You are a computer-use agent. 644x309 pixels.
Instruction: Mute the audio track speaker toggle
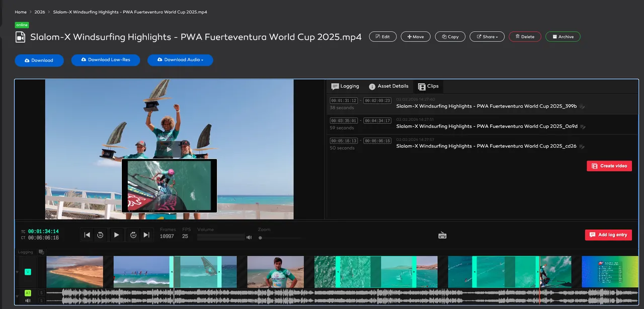(x=28, y=300)
